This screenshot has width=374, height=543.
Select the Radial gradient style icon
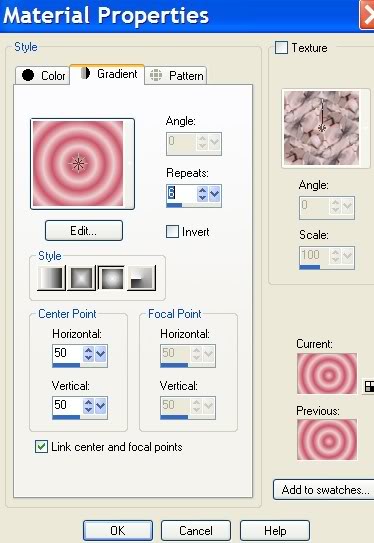tap(141, 278)
